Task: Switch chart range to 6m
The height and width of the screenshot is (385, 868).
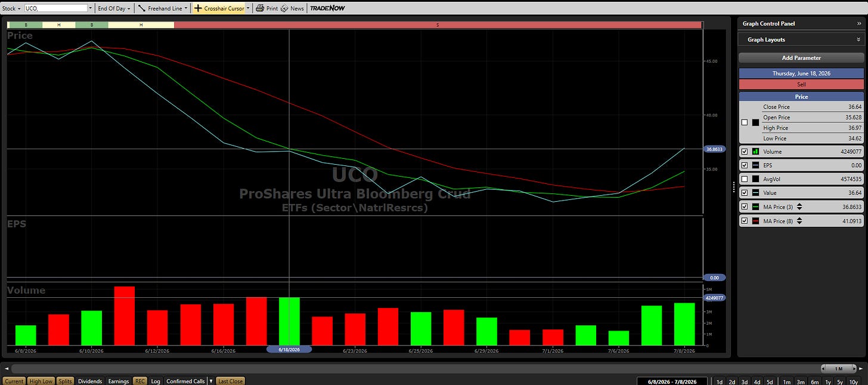Action: (x=815, y=381)
